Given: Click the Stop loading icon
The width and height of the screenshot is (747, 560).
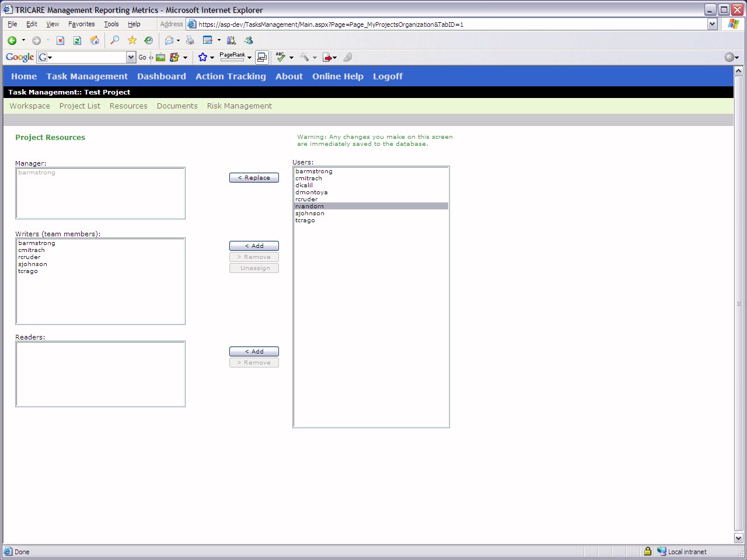Looking at the screenshot, I should coord(60,40).
